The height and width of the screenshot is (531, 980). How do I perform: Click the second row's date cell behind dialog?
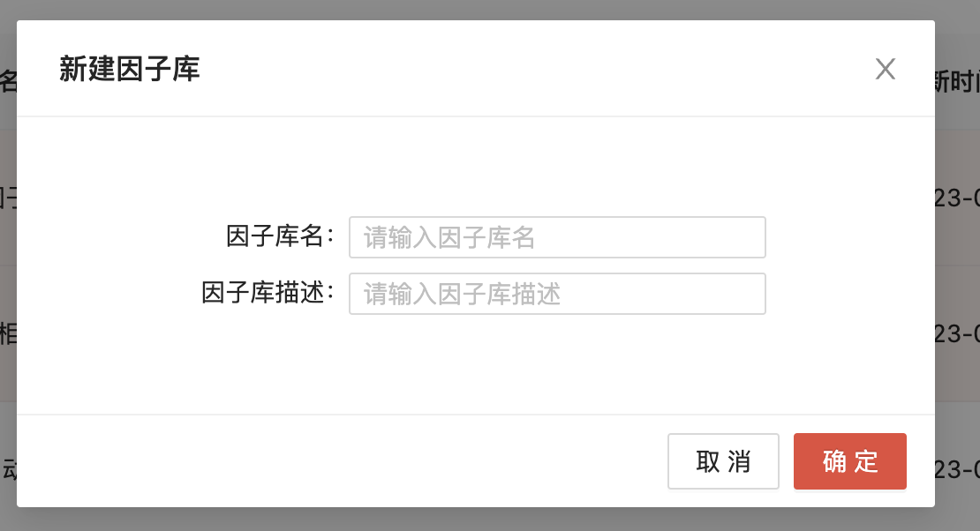coord(958,333)
